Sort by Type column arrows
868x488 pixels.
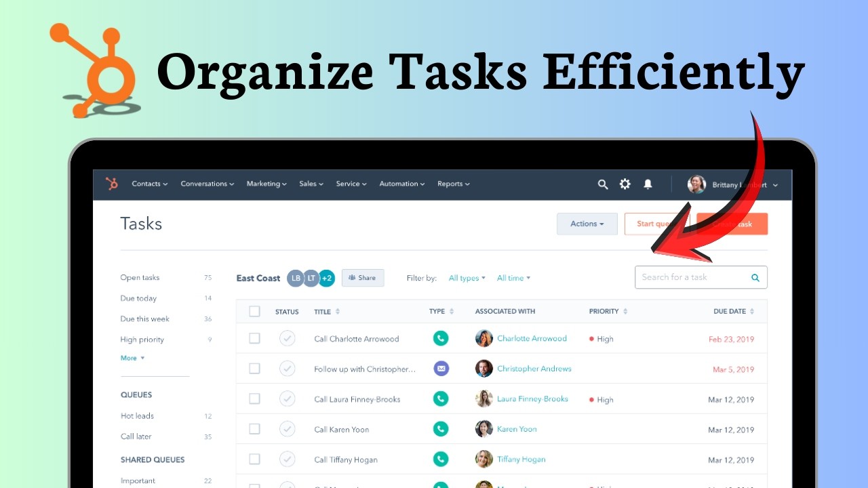point(452,311)
